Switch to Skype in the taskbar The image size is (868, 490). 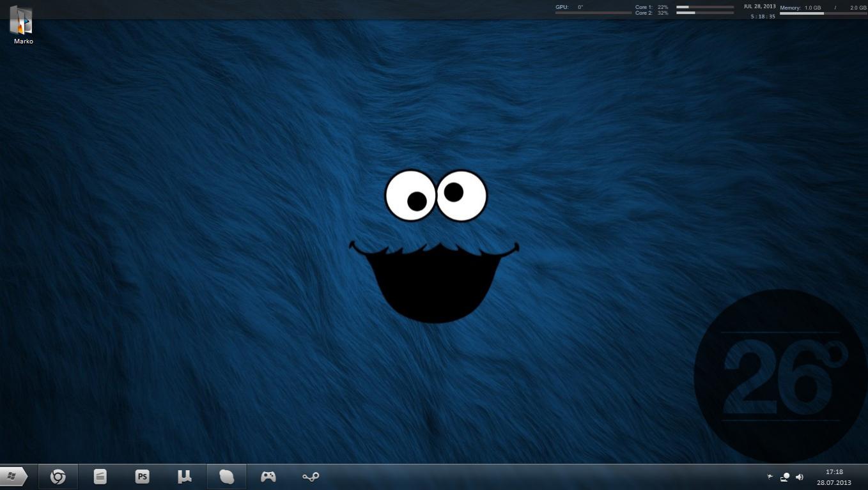[226, 477]
